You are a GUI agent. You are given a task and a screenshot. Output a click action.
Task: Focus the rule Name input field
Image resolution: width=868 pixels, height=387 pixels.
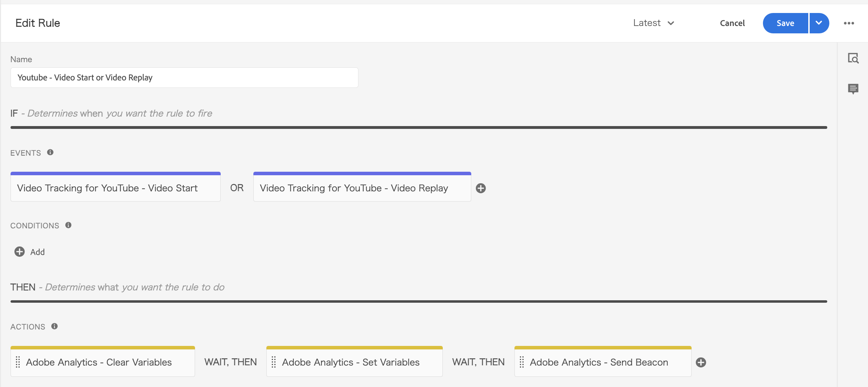coord(184,78)
